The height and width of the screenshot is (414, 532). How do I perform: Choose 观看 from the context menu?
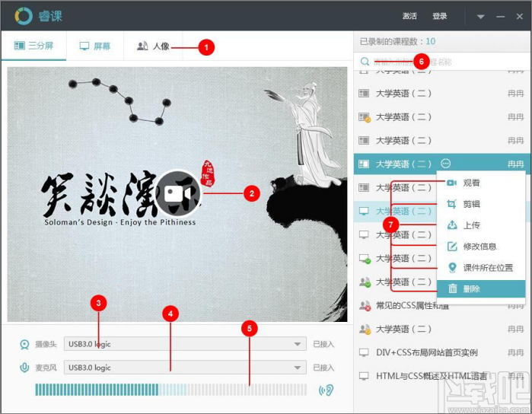(481, 183)
